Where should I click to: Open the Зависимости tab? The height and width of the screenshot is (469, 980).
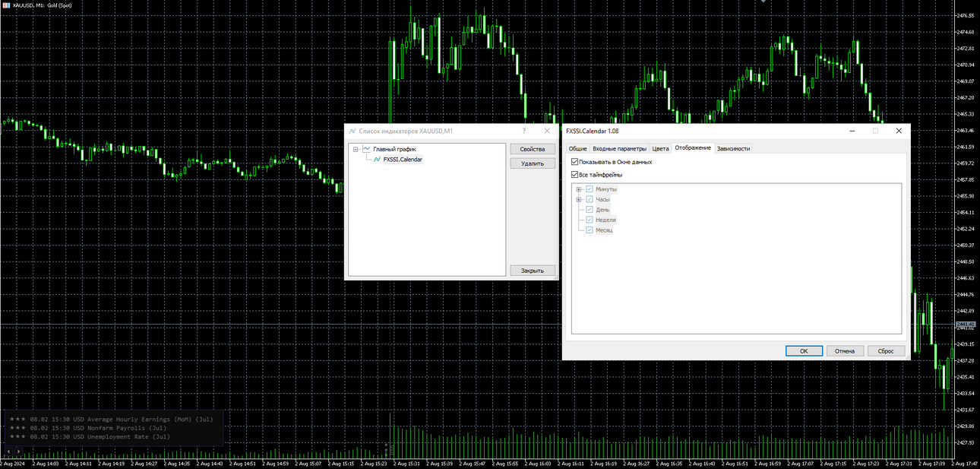(733, 148)
